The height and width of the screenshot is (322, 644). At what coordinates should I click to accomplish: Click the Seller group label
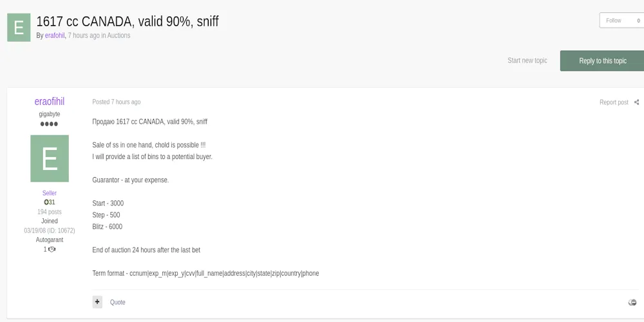coord(50,193)
